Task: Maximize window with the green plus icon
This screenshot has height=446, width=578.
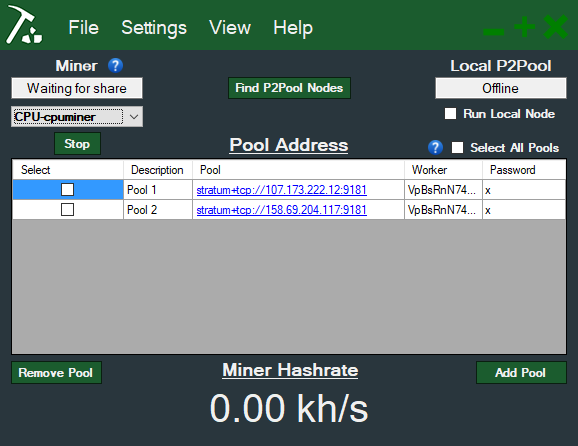Action: (x=525, y=27)
